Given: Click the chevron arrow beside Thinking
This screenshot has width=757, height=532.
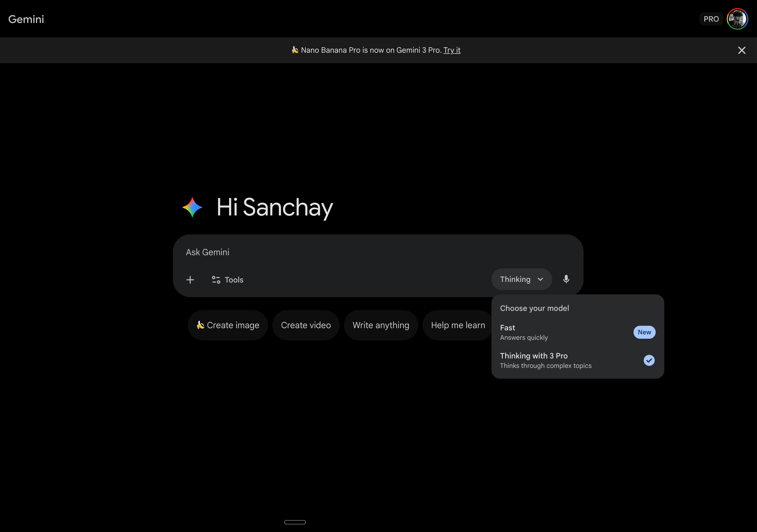Looking at the screenshot, I should (x=540, y=279).
